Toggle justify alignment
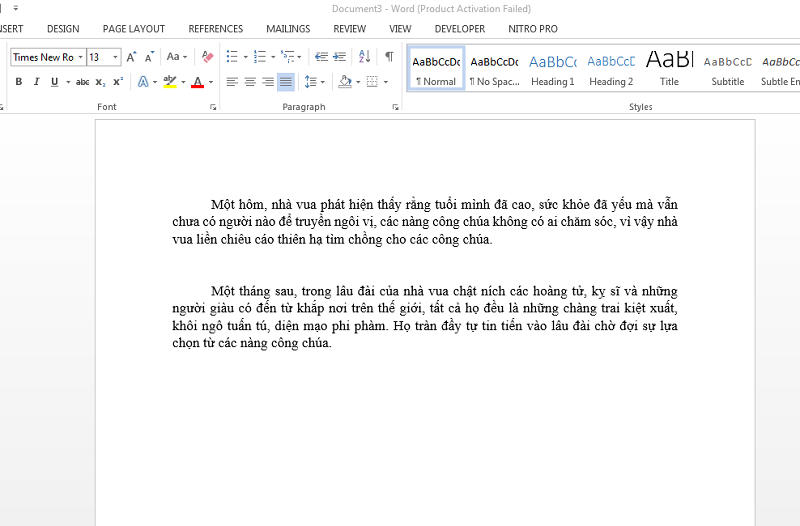Viewport: 800px width, 526px height. tap(286, 82)
